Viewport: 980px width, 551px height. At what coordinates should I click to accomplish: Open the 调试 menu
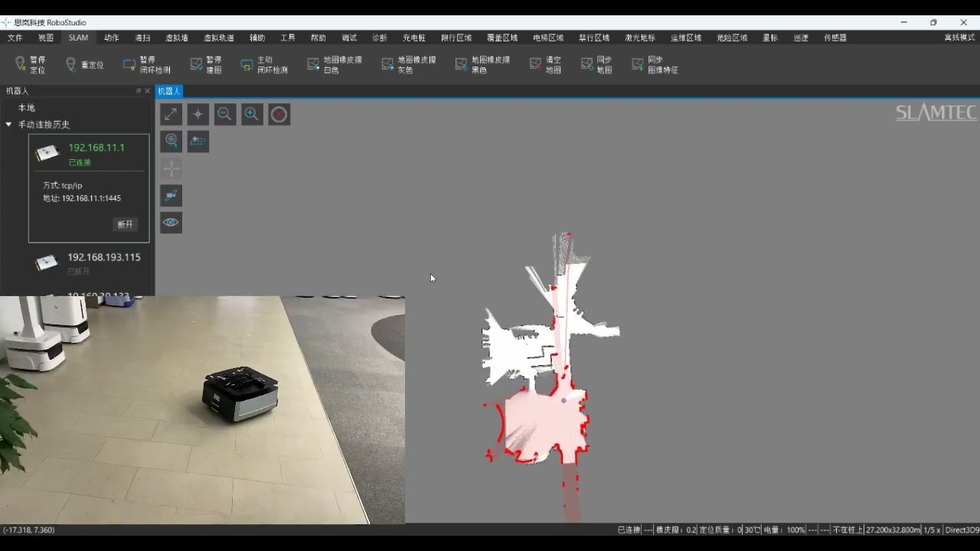point(349,37)
